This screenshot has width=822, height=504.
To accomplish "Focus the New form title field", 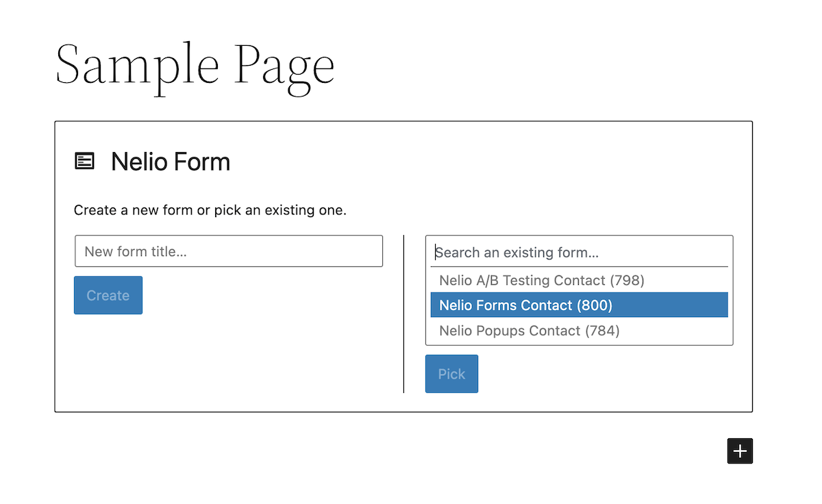I will point(229,251).
